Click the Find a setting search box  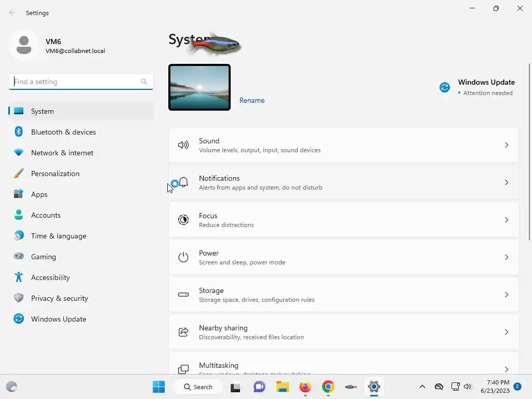(x=81, y=82)
